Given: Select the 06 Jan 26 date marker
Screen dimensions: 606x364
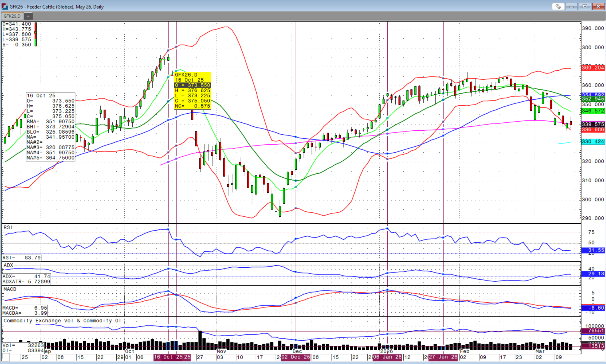Looking at the screenshot, I should (387, 357).
